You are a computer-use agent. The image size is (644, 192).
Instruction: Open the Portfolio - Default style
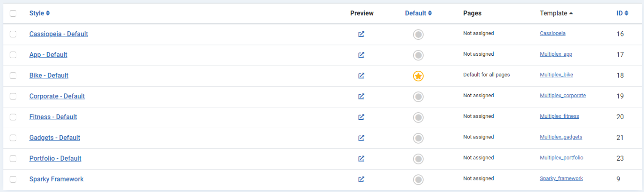(55, 158)
